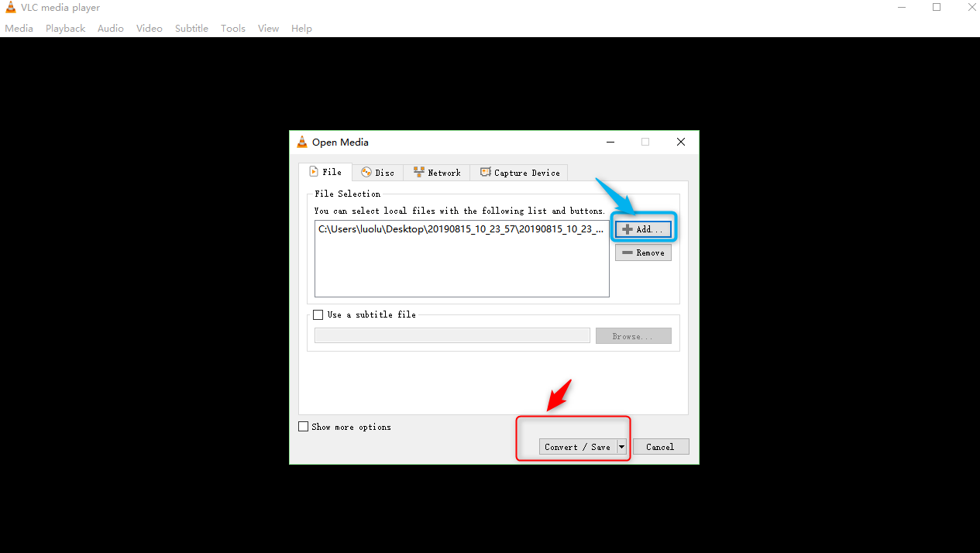Open the View menu
Screen dimensions: 980x553
click(268, 29)
